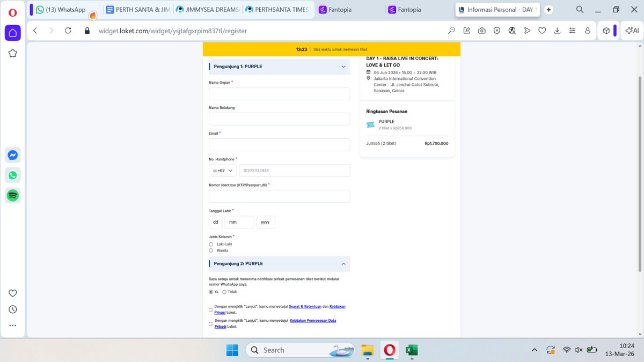Open the edit page note icon

pyautogui.click(x=467, y=31)
